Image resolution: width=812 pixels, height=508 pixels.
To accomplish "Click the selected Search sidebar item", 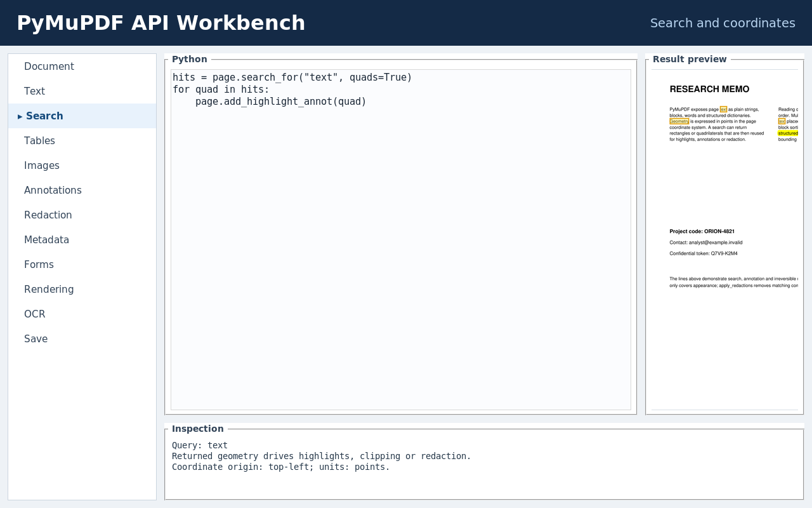I will tap(82, 116).
